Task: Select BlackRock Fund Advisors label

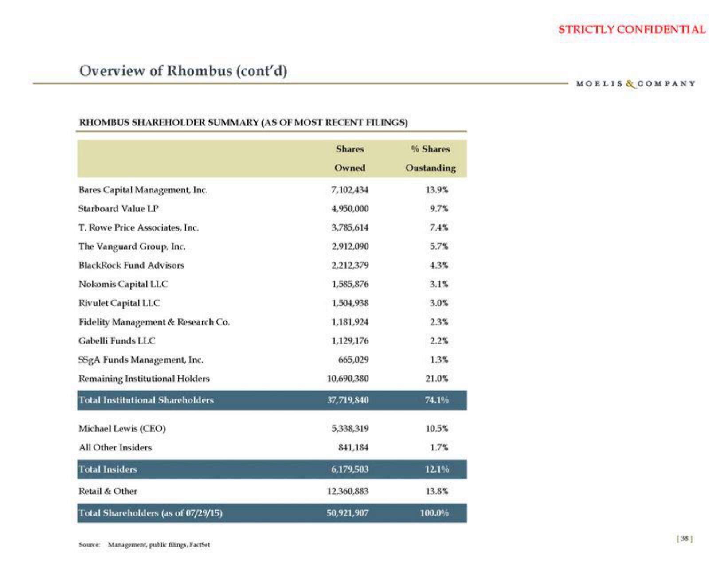Action: point(131,265)
